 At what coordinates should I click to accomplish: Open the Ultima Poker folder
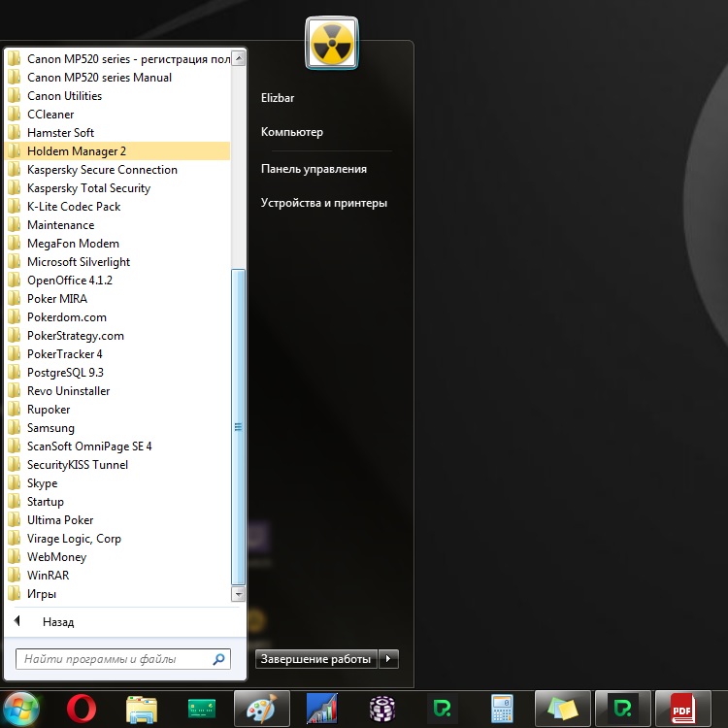click(117, 520)
